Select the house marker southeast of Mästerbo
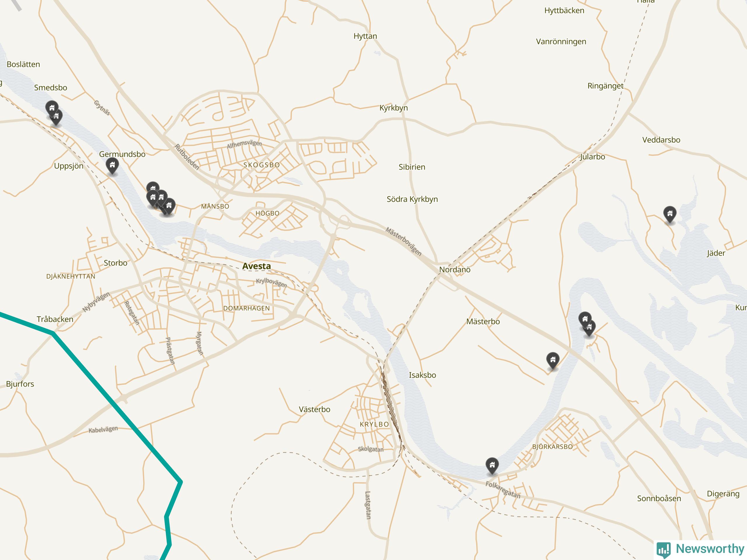This screenshot has width=747, height=560. pos(553,360)
